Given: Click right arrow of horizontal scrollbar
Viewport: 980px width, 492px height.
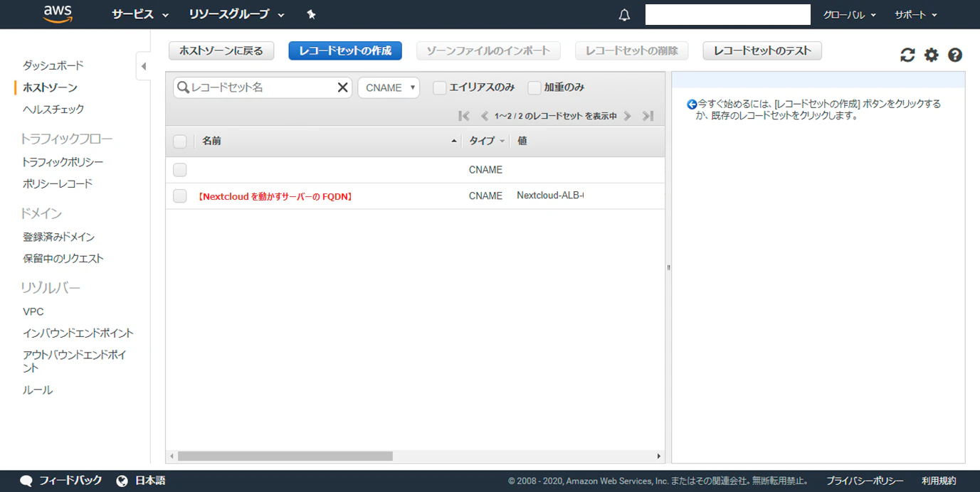Looking at the screenshot, I should pyautogui.click(x=659, y=456).
